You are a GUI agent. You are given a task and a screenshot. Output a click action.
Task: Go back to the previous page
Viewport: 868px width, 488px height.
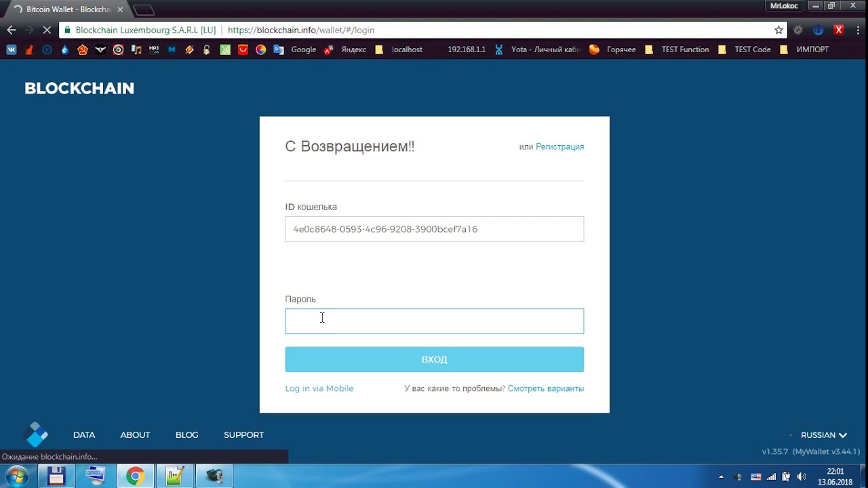12,30
